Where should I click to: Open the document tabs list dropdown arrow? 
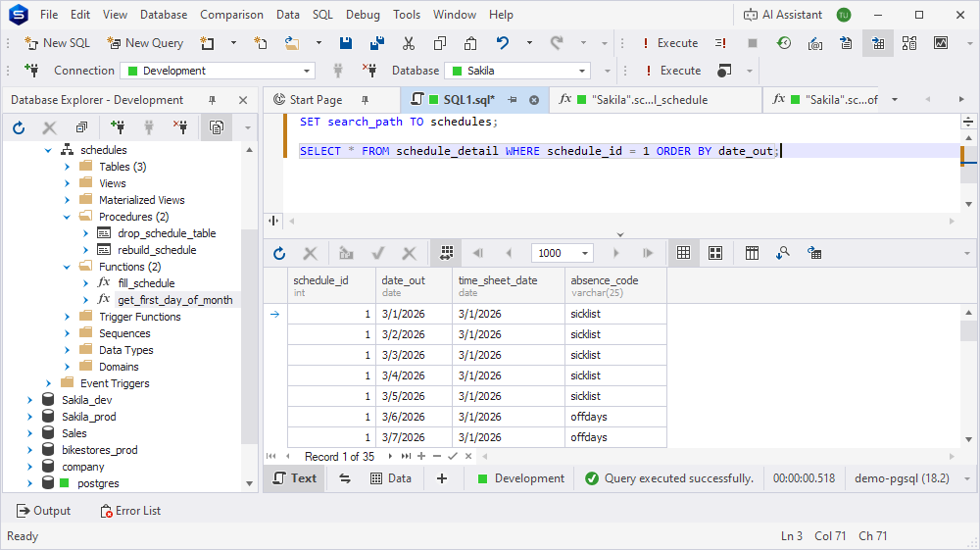(x=895, y=100)
